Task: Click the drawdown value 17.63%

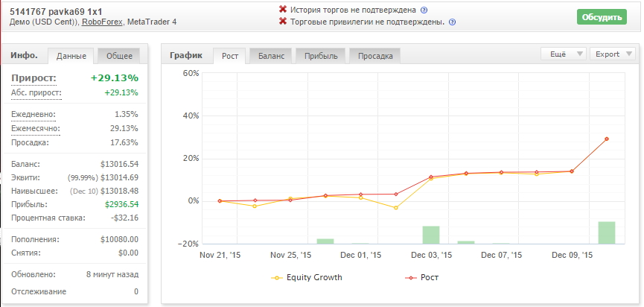Action: click(126, 142)
